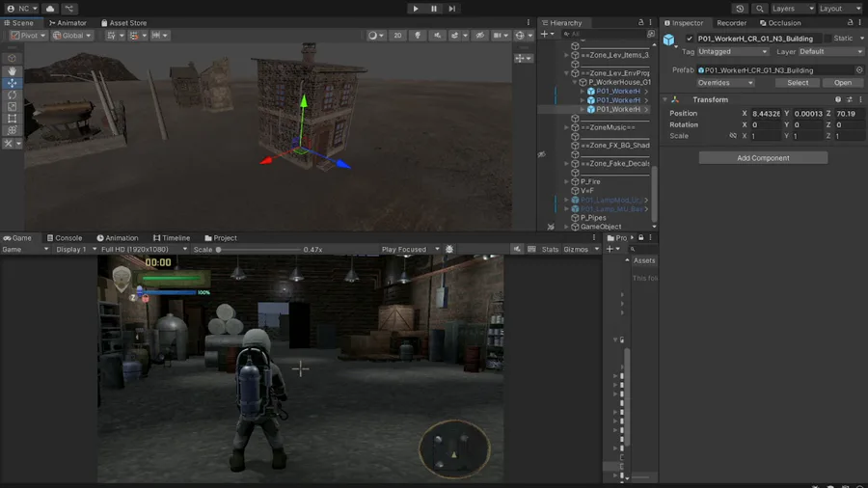Pause the game with the Pause button
This screenshot has height=488, width=868.
point(434,9)
